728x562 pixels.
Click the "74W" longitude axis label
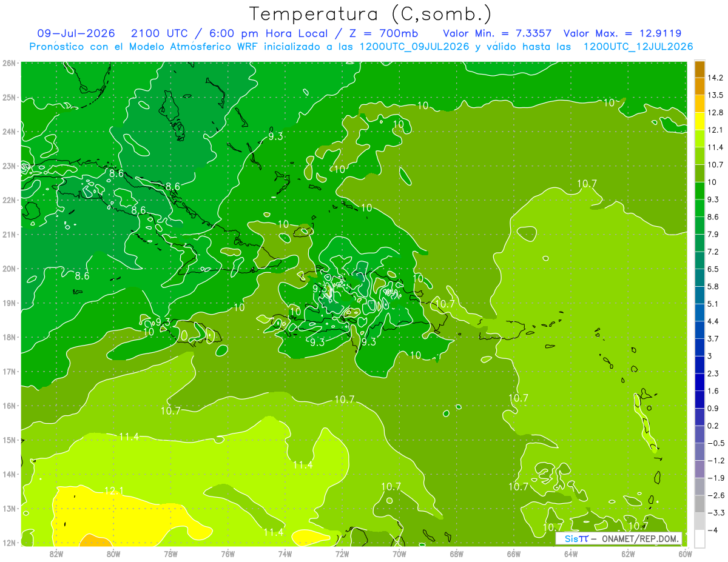tap(285, 554)
